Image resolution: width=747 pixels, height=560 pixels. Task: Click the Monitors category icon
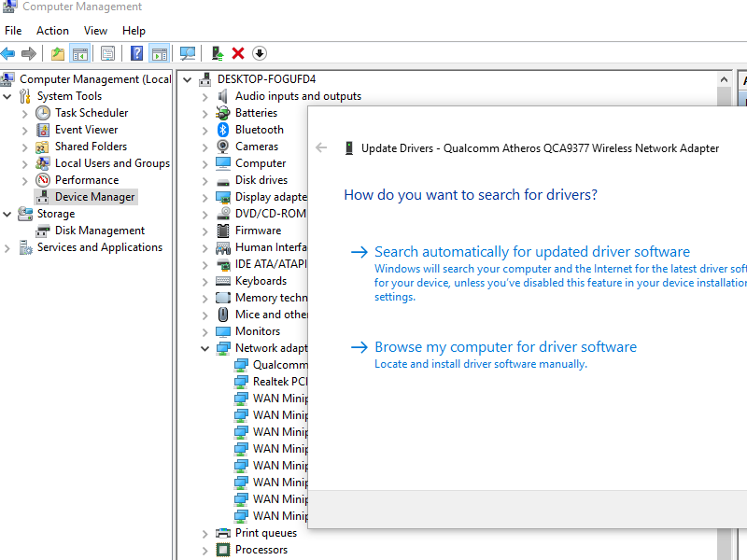coord(223,331)
